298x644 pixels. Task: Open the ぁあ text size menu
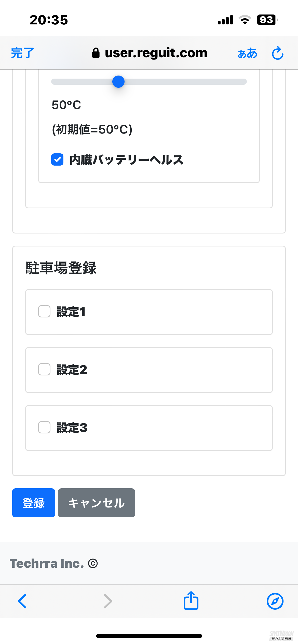pos(247,53)
